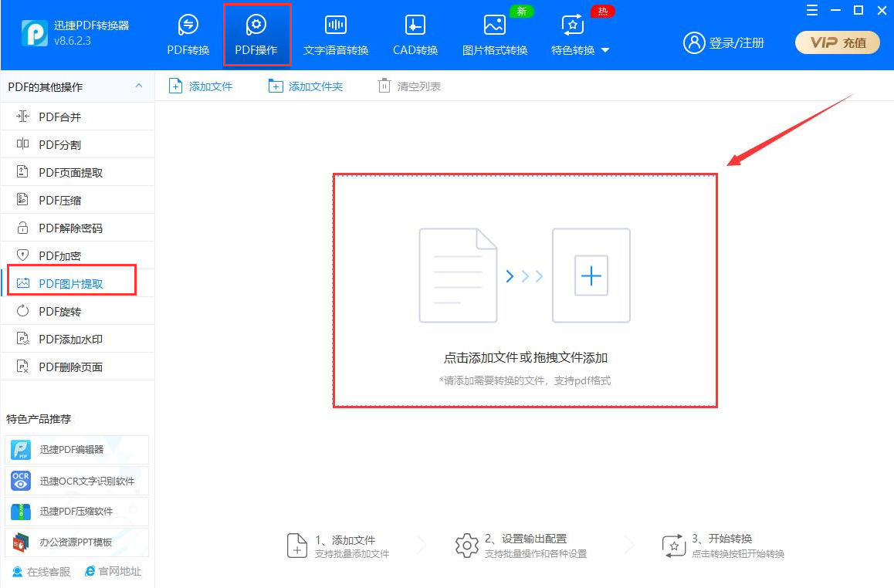Viewport: 894px width, 588px height.
Task: Click the step 2 设置输出配置 gear icon
Action: [467, 546]
